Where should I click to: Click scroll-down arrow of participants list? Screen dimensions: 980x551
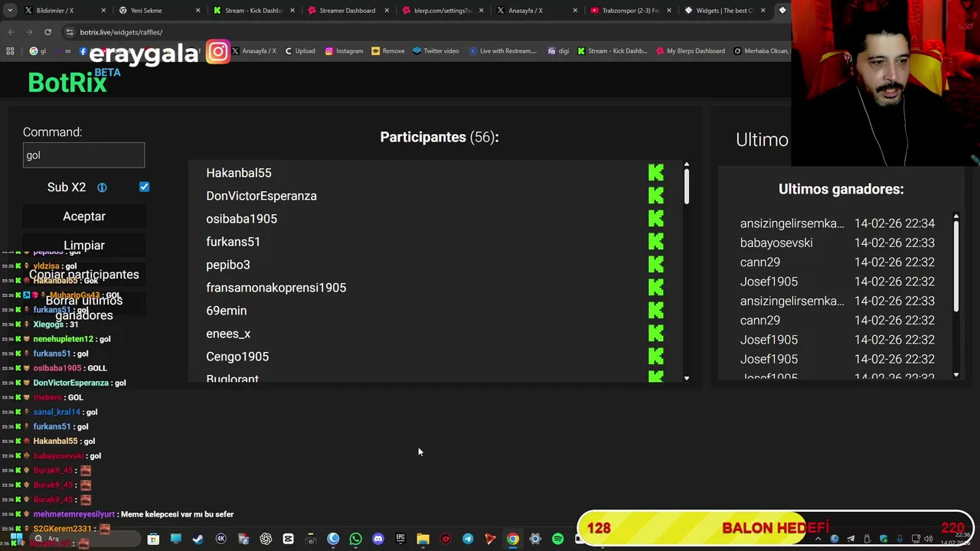[x=687, y=378]
